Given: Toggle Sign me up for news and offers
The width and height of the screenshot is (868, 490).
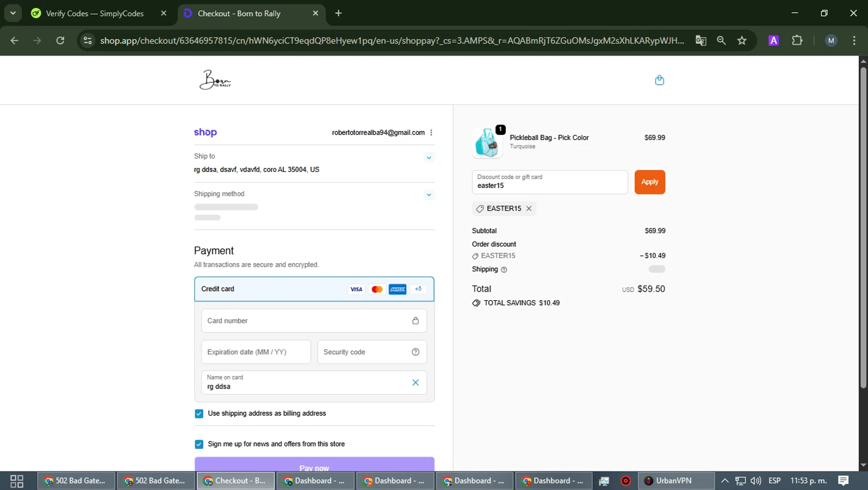Looking at the screenshot, I should pos(199,444).
